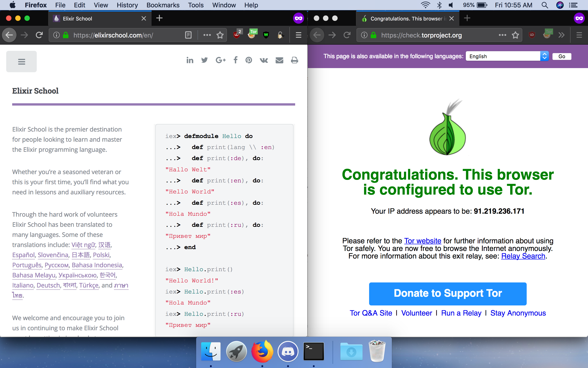Image resolution: width=588 pixels, height=368 pixels.
Task: Share Elixir School page on Facebook
Action: pos(235,60)
